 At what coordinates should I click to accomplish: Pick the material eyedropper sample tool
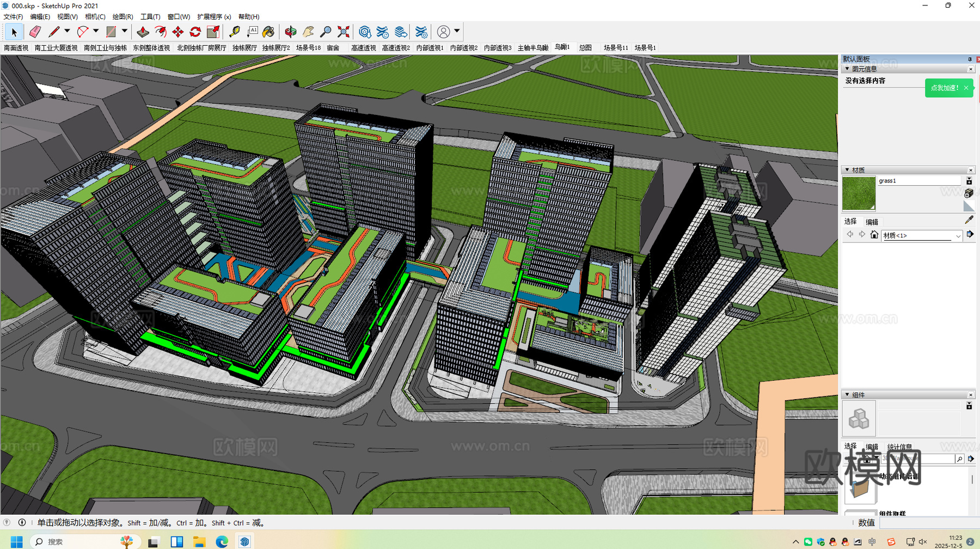coord(969,220)
